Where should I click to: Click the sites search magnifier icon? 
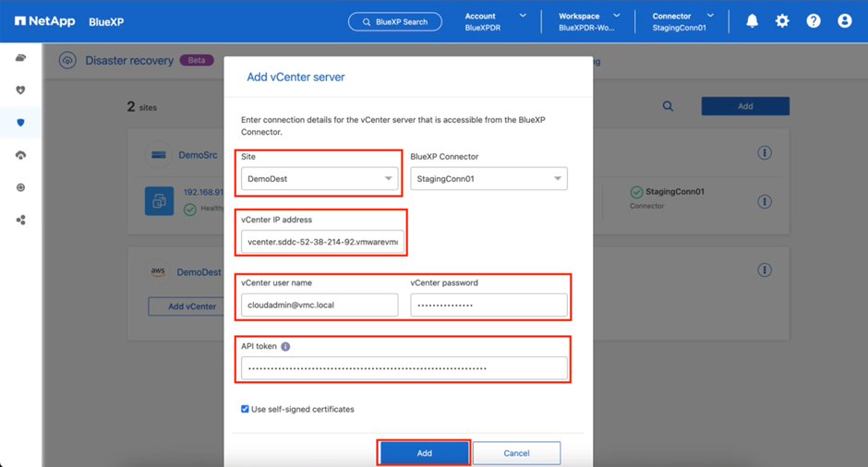point(668,106)
